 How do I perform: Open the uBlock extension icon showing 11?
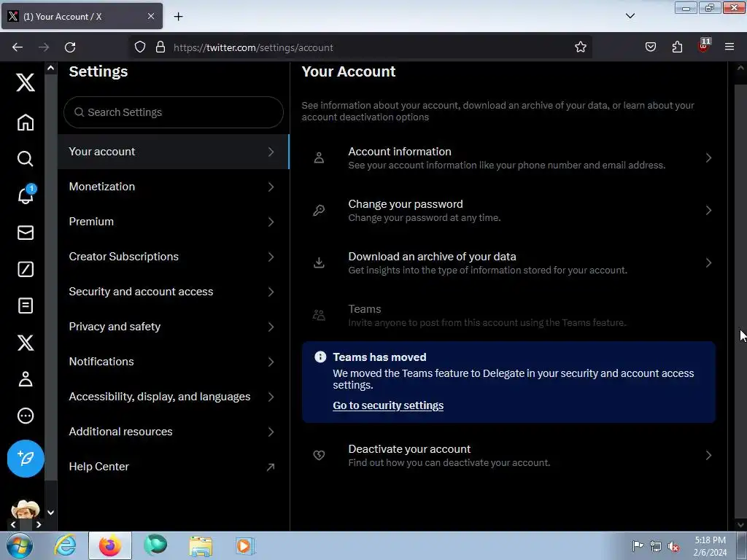pyautogui.click(x=704, y=46)
